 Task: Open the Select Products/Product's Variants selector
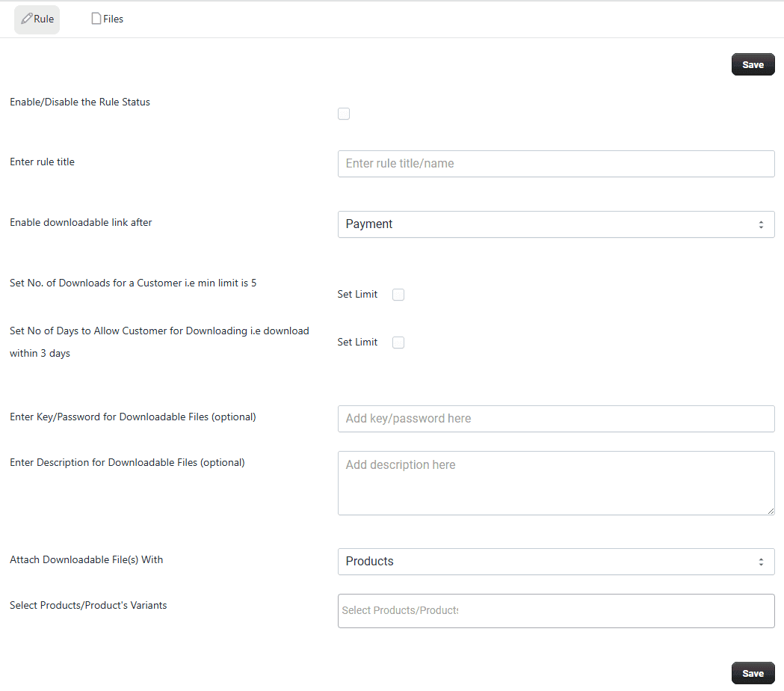[x=556, y=611]
